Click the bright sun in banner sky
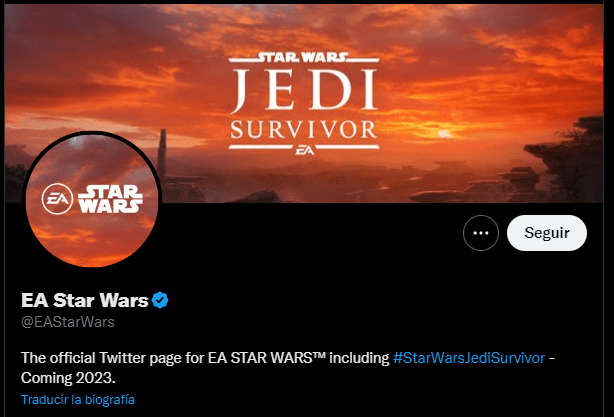 click(x=444, y=134)
